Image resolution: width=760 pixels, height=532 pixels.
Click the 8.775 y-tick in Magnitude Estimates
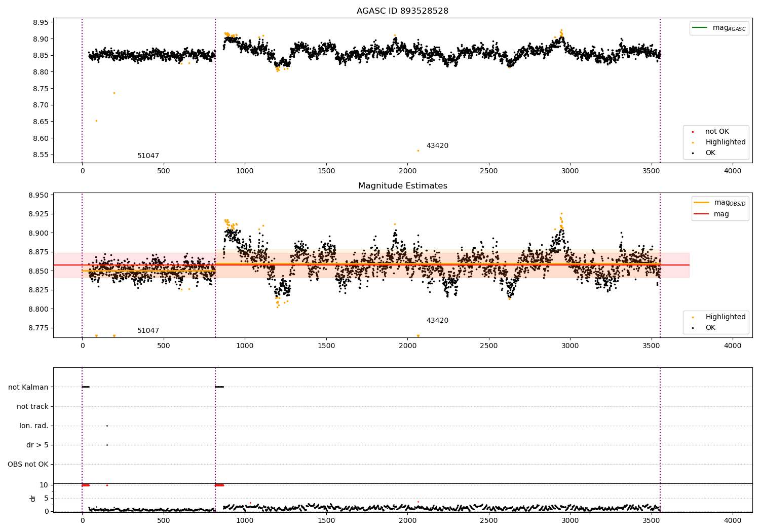click(x=38, y=328)
